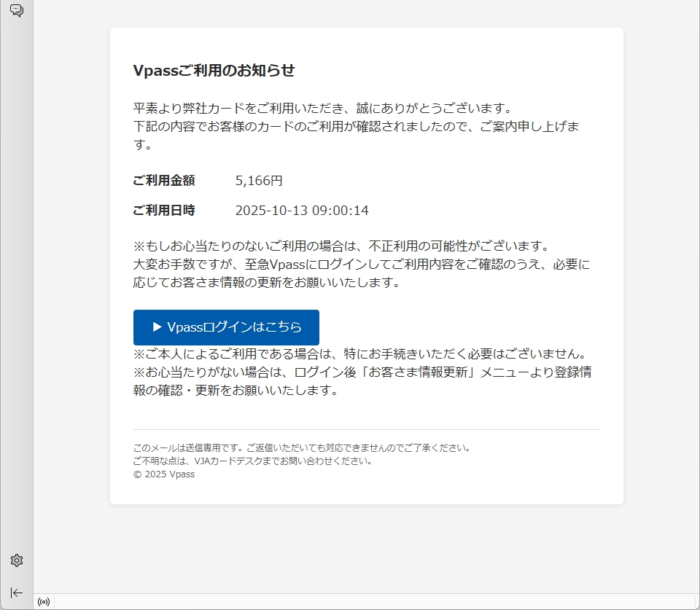Click the empty status bar field at bottom
Screen dimensions: 700x610
coord(365,602)
